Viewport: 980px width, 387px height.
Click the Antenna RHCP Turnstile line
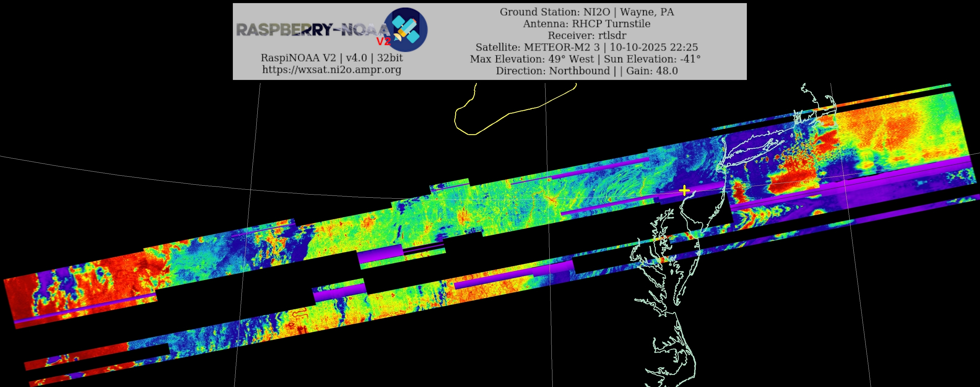tap(587, 24)
